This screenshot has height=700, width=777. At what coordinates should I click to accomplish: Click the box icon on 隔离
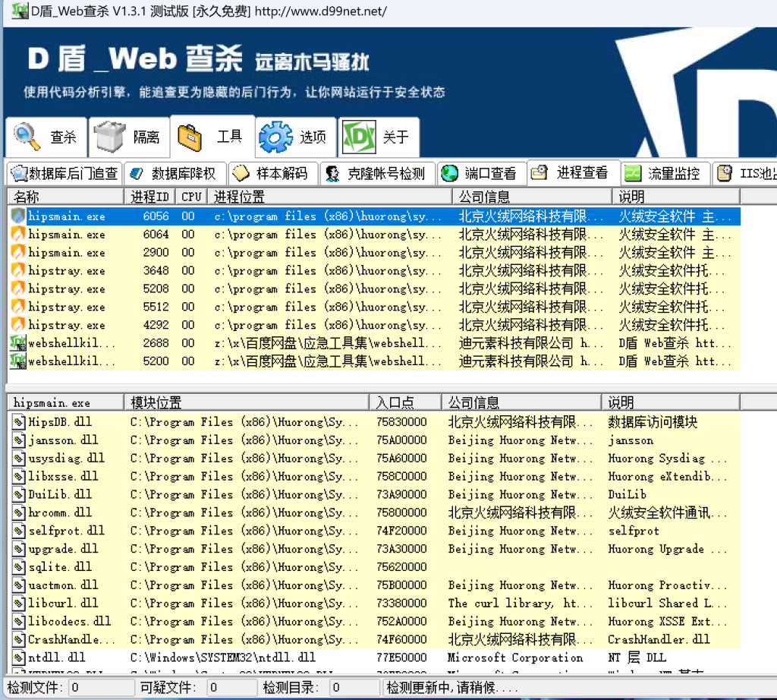109,136
